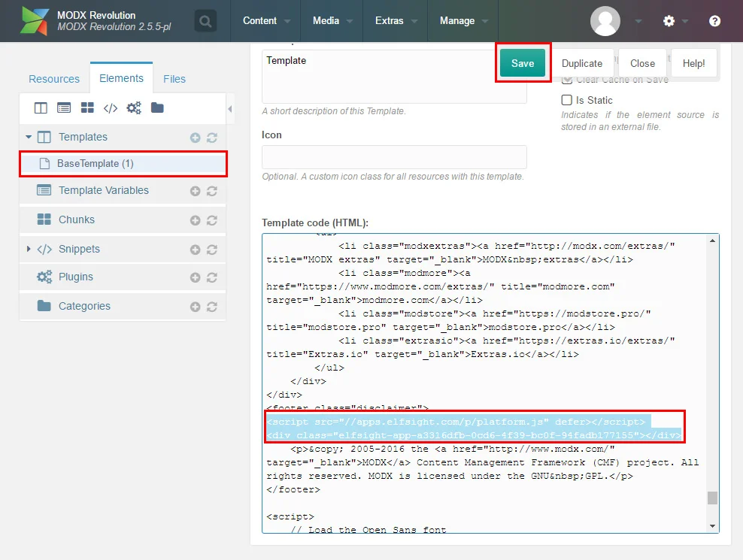Viewport: 743px width, 560px height.
Task: Collapse the left sidebar panel arrow
Action: point(230,109)
